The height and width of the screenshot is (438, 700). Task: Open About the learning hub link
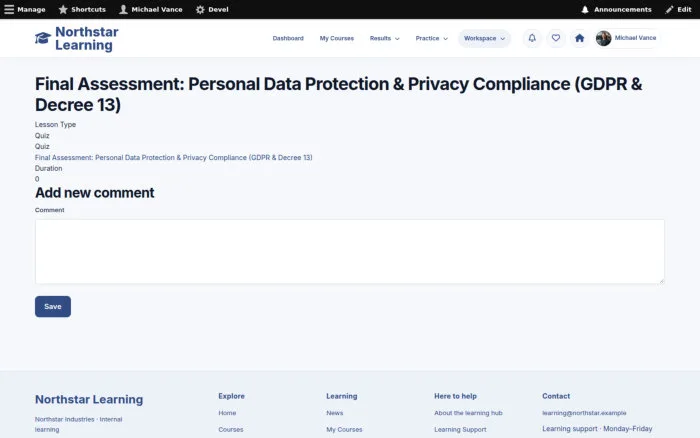click(468, 413)
